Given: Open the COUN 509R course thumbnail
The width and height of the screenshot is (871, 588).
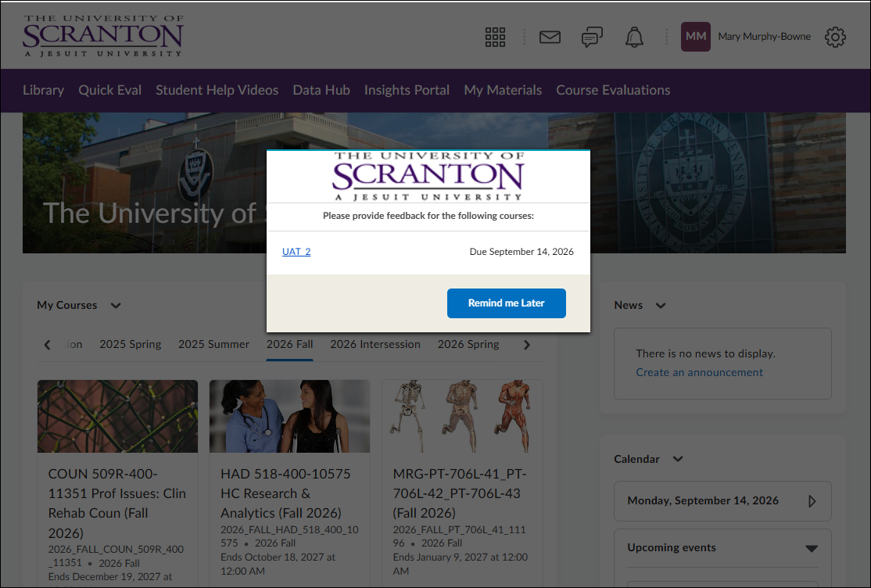Looking at the screenshot, I should pyautogui.click(x=118, y=416).
